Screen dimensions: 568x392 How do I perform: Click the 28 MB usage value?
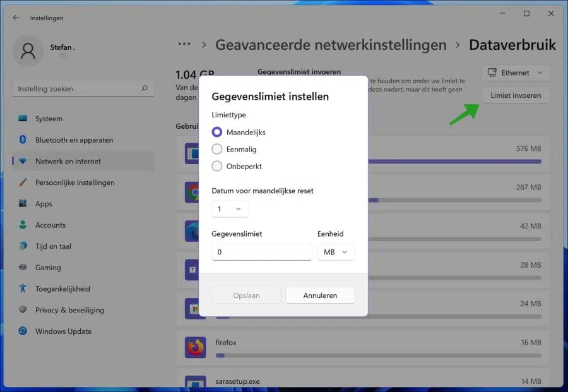(530, 265)
